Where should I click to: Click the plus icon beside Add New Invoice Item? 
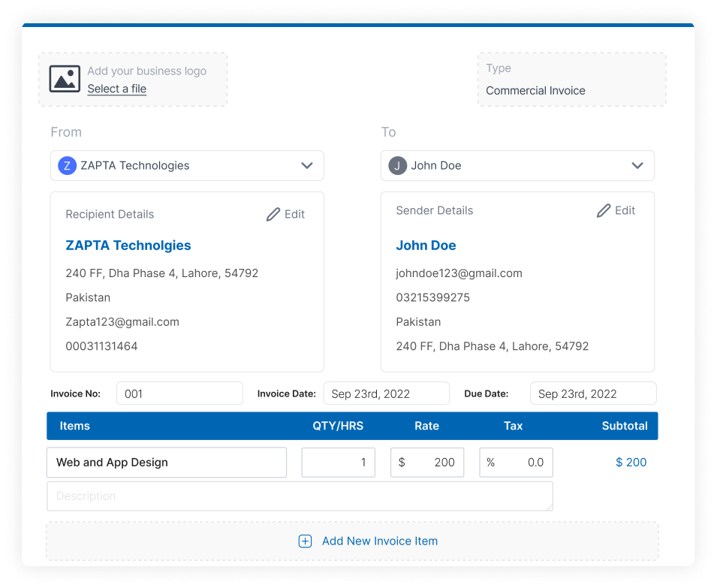click(x=305, y=541)
